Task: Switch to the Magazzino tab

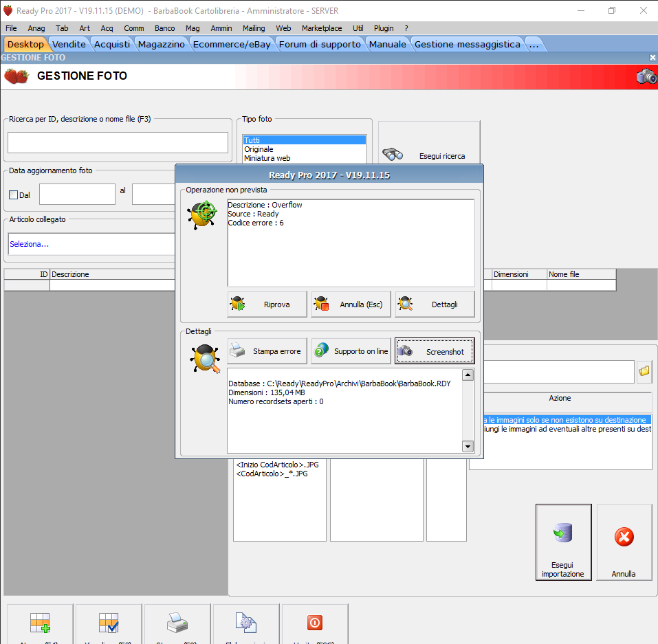Action: [161, 45]
